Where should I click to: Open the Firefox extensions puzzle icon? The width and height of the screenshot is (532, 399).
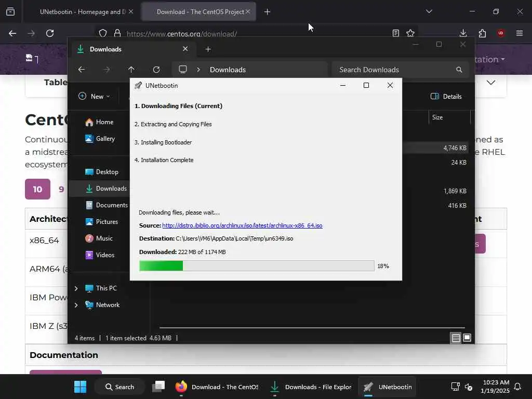point(482,33)
